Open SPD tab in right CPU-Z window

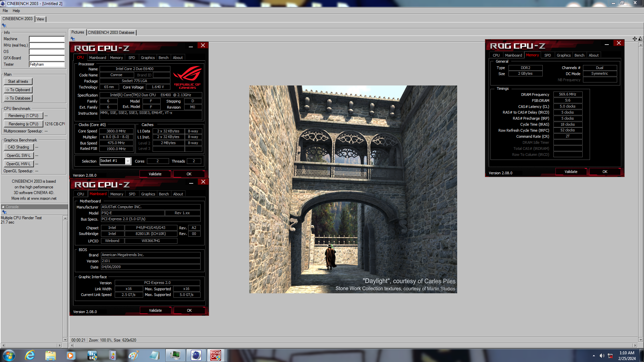click(547, 55)
